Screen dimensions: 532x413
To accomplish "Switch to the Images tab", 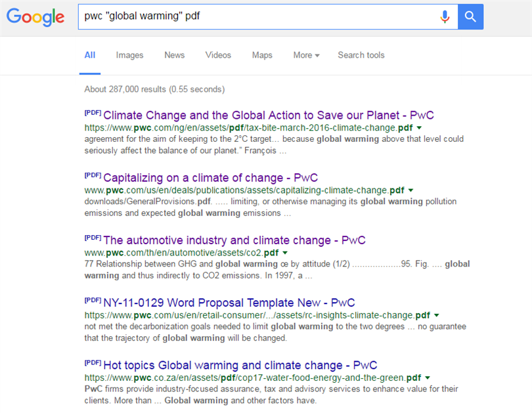I will tap(129, 55).
